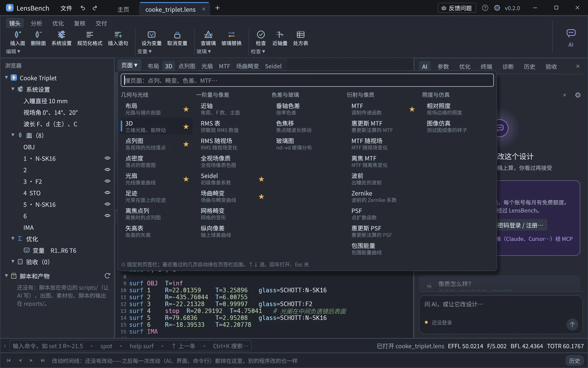Click the redo arrow in the title bar
This screenshot has height=368, width=588.
pyautogui.click(x=95, y=8)
